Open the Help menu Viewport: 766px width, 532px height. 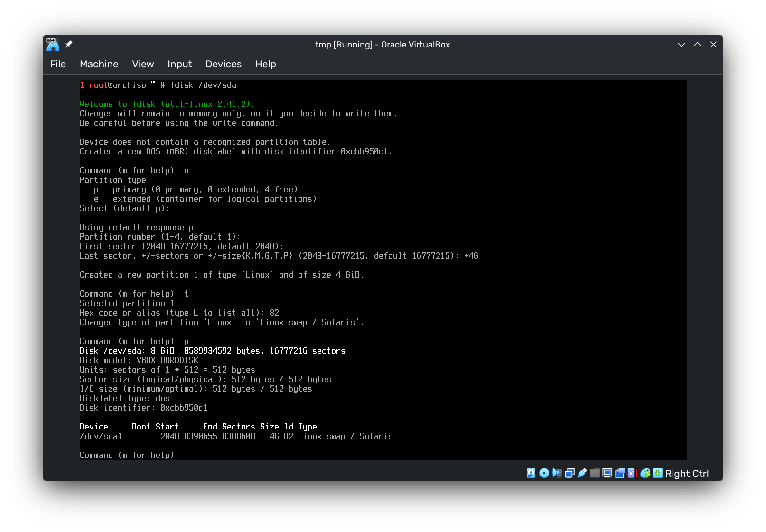click(265, 64)
